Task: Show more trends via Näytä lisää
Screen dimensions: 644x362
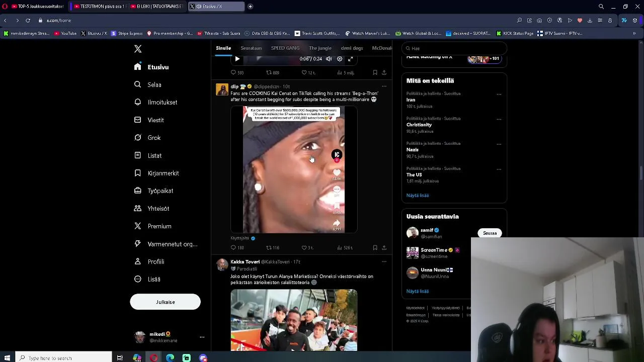Action: [418, 195]
